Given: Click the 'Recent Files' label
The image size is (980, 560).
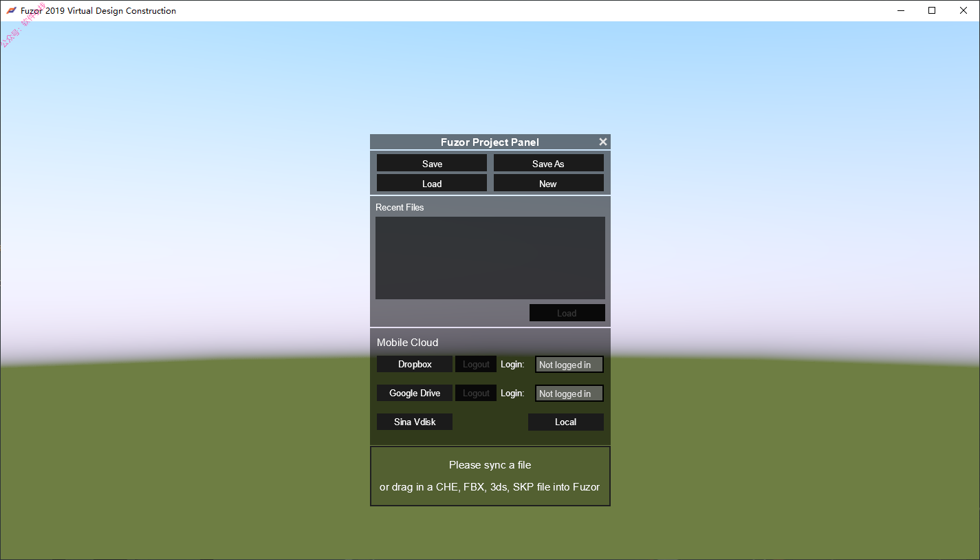Looking at the screenshot, I should (400, 207).
